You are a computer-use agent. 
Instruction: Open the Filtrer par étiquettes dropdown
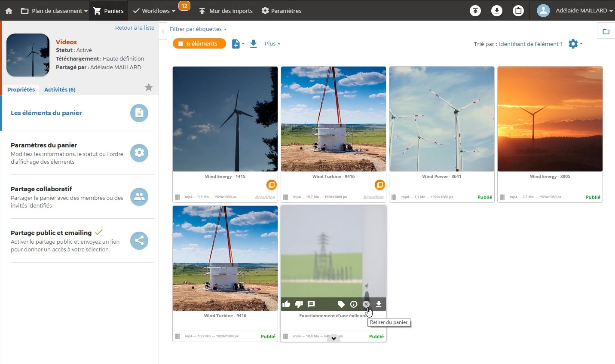(198, 29)
